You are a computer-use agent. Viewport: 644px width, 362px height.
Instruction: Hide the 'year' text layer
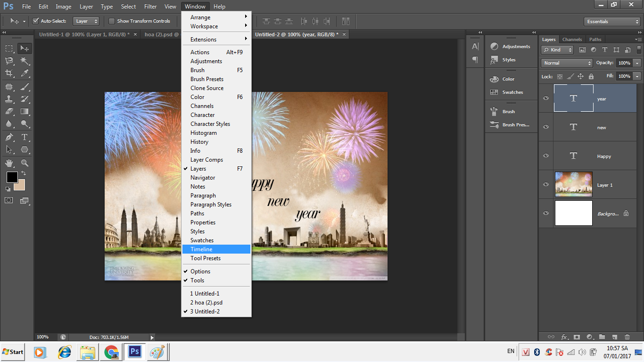tap(546, 99)
